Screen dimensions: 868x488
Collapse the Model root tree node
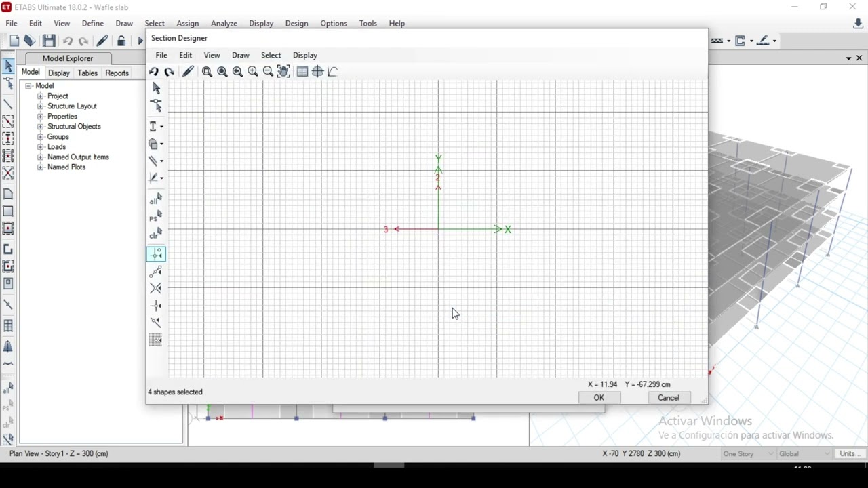(28, 86)
